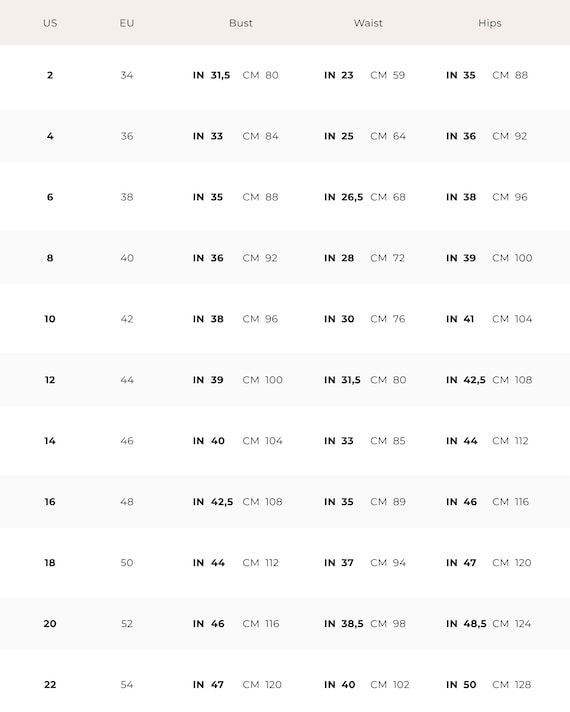Click EU size 36 cell

[x=127, y=136]
